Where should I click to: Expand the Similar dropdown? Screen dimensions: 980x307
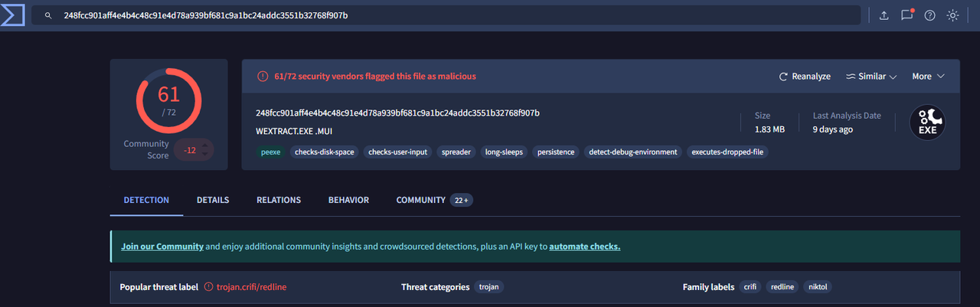[x=871, y=77]
